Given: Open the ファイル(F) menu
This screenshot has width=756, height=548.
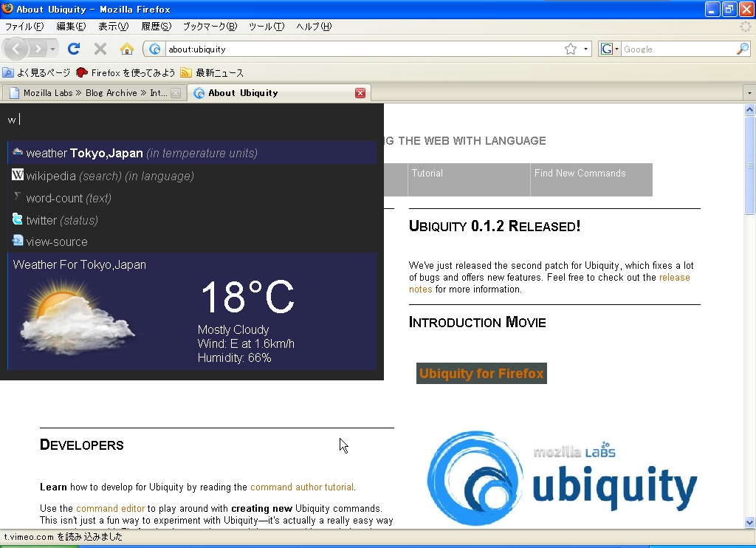Looking at the screenshot, I should point(24,27).
